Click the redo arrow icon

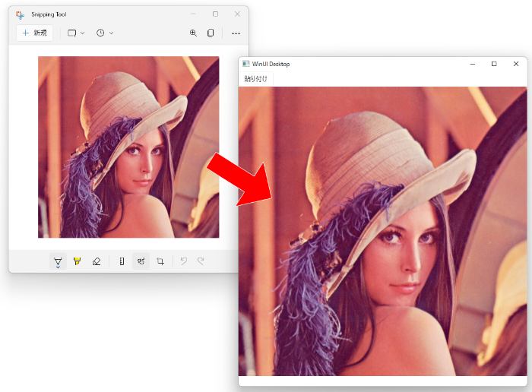201,261
